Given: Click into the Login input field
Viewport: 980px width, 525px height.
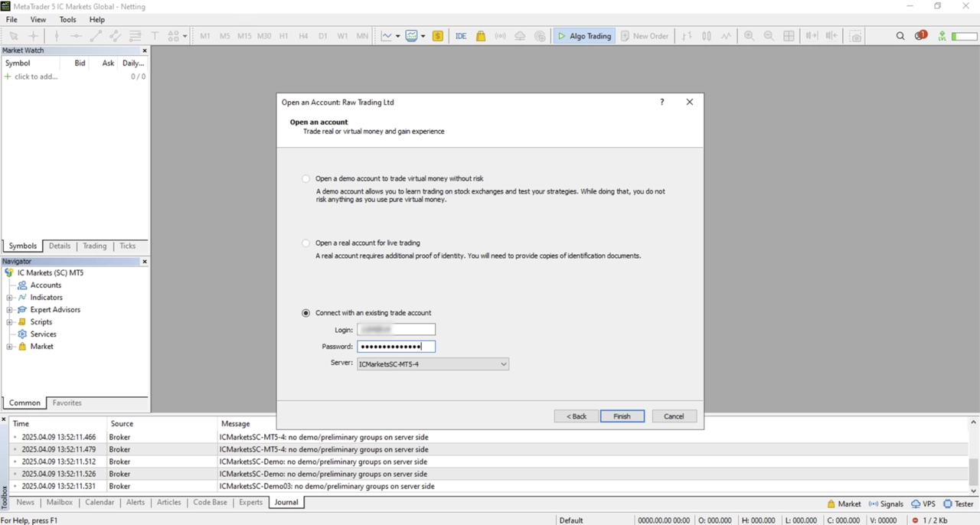Looking at the screenshot, I should [396, 330].
